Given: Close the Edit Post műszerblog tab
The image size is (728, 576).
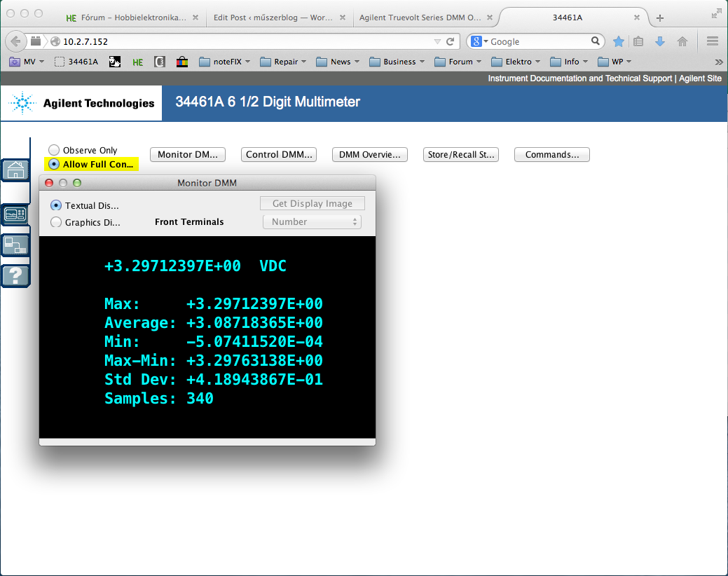Looking at the screenshot, I should click(342, 18).
